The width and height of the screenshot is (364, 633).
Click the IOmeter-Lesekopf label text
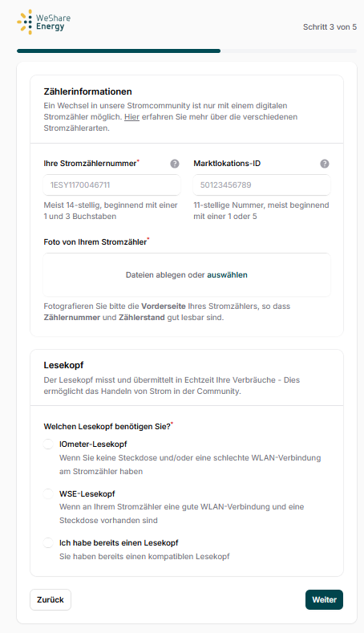click(x=93, y=444)
